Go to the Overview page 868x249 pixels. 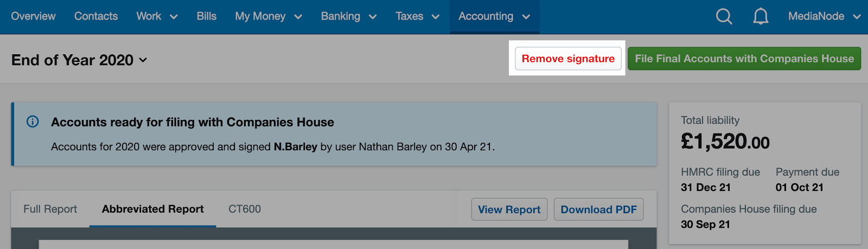(x=33, y=16)
